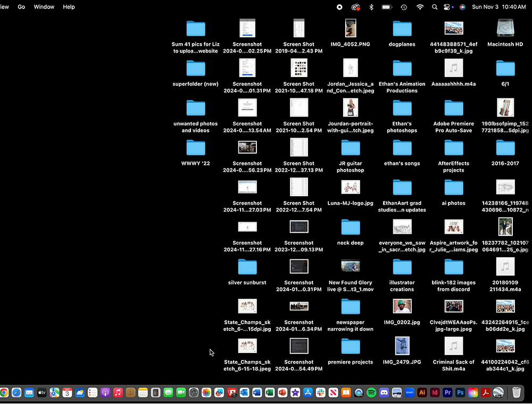Image resolution: width=532 pixels, height=404 pixels.
Task: Open the Bluetooth menu bar icon
Action: (371, 7)
